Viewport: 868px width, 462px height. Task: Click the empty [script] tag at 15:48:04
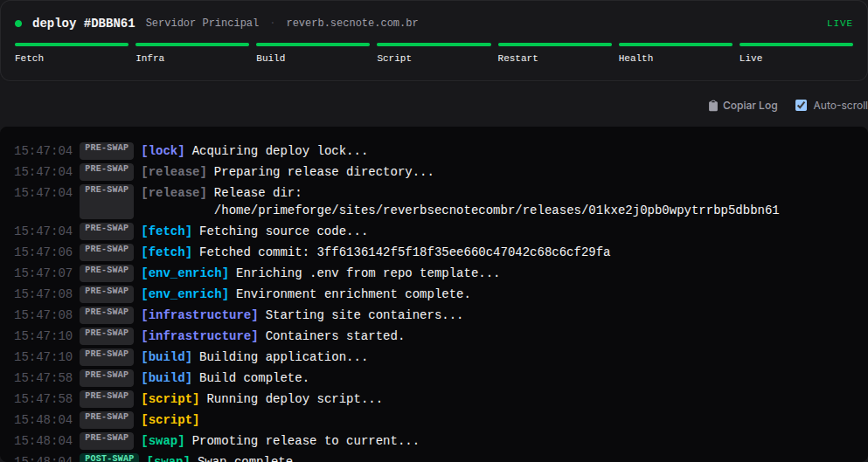[170, 420]
